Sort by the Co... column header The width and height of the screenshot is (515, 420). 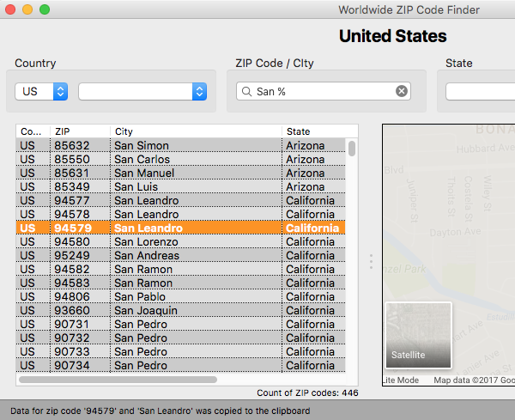[33, 131]
